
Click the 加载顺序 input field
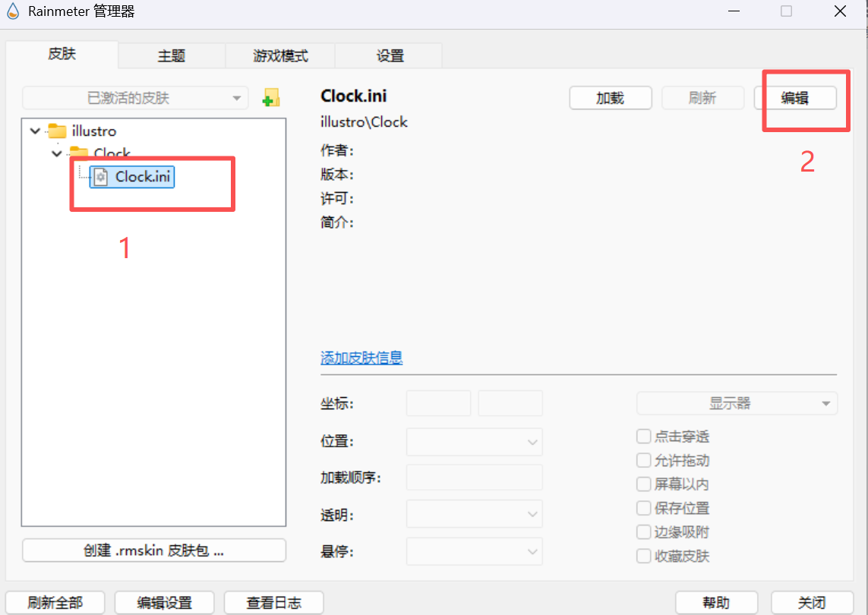pos(474,477)
